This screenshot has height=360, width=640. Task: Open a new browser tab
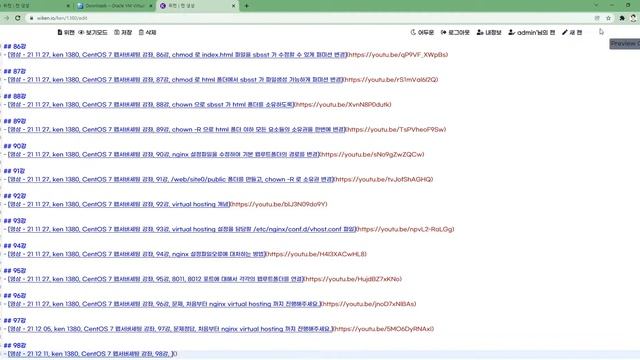coord(247,6)
